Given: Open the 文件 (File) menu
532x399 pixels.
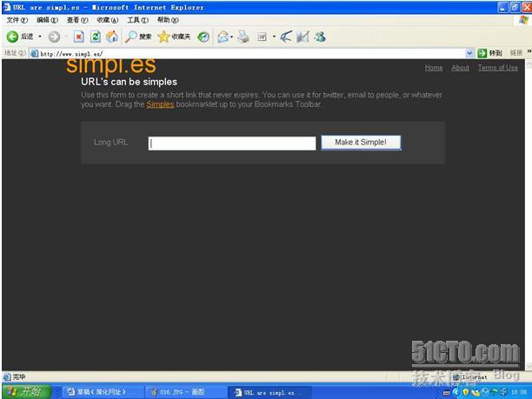Looking at the screenshot, I should click(x=17, y=20).
